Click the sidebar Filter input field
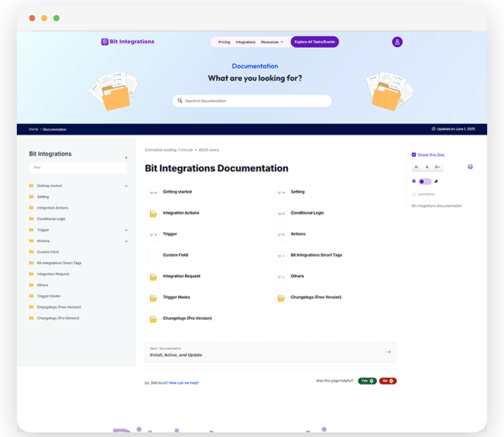This screenshot has height=437, width=504. click(78, 168)
